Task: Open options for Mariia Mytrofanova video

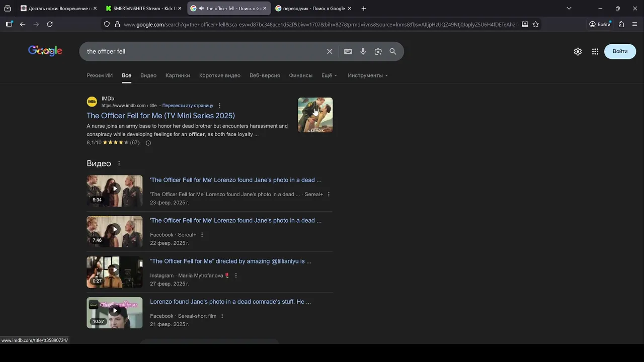Action: click(x=235, y=276)
